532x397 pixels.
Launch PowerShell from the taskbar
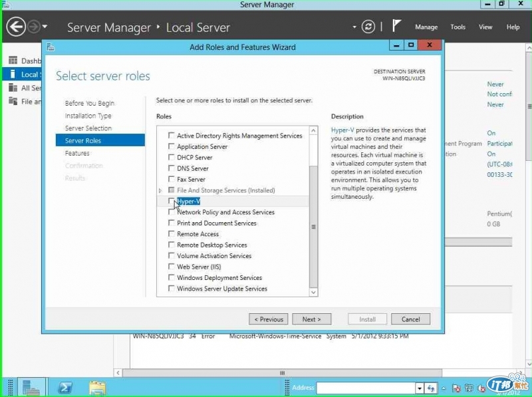click(x=65, y=387)
